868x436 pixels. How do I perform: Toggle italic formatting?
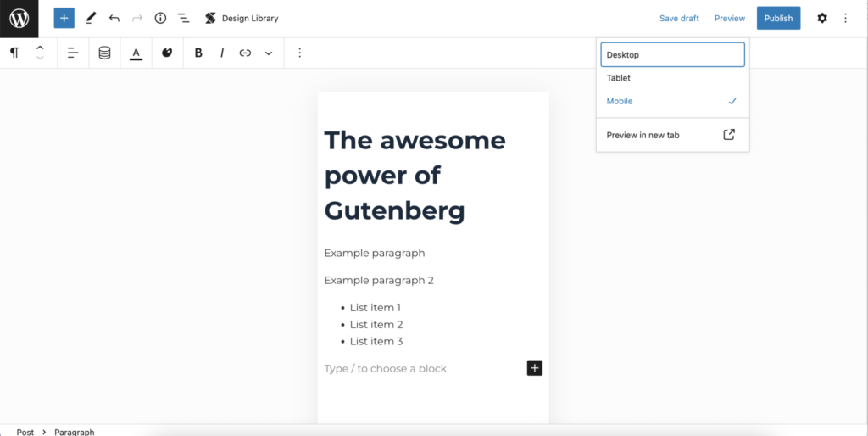point(222,53)
